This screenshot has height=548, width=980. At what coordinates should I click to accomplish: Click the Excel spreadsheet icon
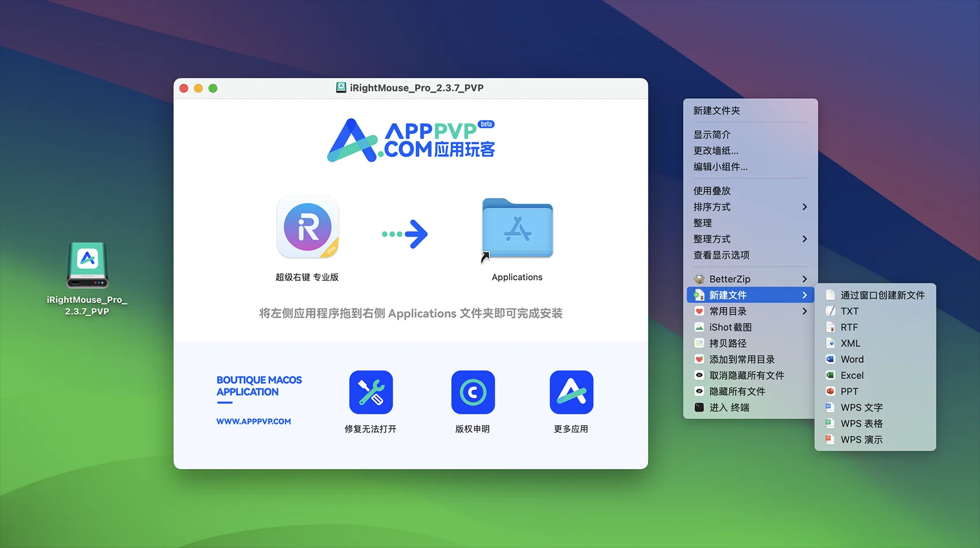[x=830, y=376]
